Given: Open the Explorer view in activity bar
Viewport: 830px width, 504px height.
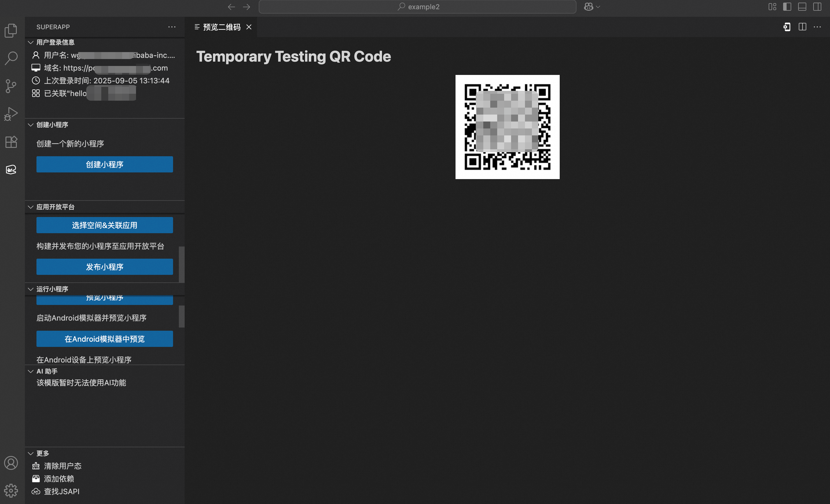Looking at the screenshot, I should point(11,31).
